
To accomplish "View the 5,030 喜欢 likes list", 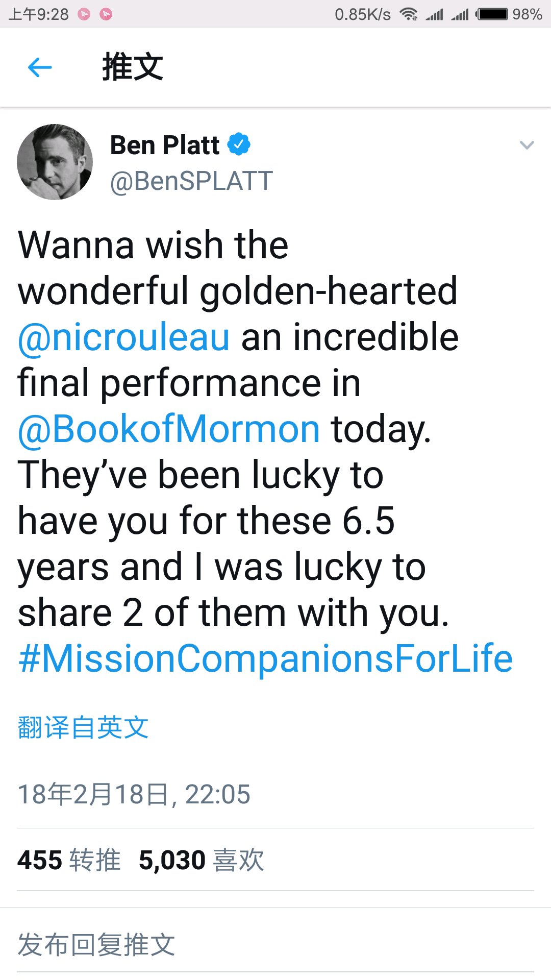I will coord(202,860).
